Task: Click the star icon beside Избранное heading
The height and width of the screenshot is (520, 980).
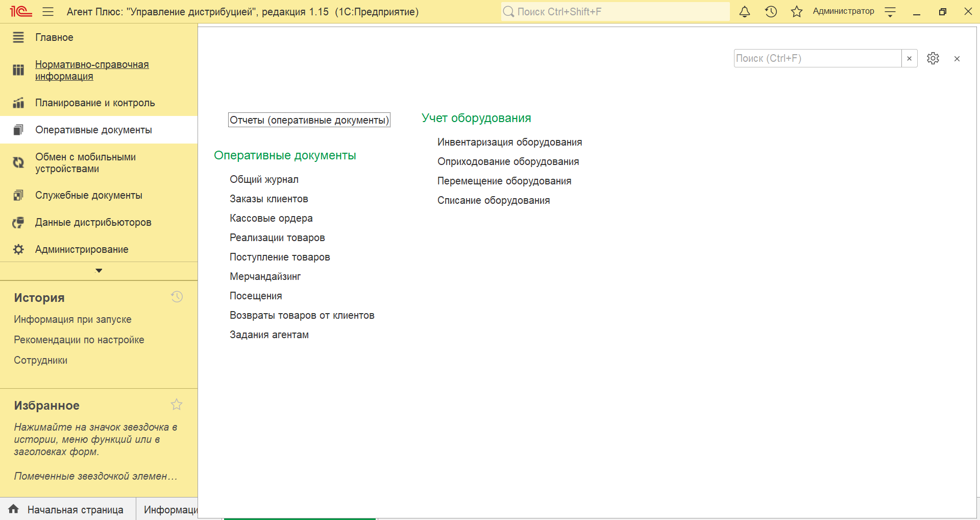Action: pos(177,405)
